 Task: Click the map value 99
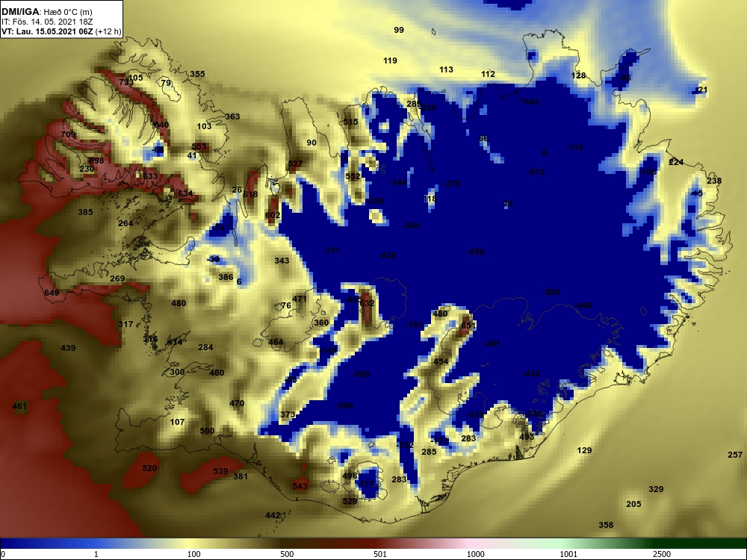coord(399,30)
